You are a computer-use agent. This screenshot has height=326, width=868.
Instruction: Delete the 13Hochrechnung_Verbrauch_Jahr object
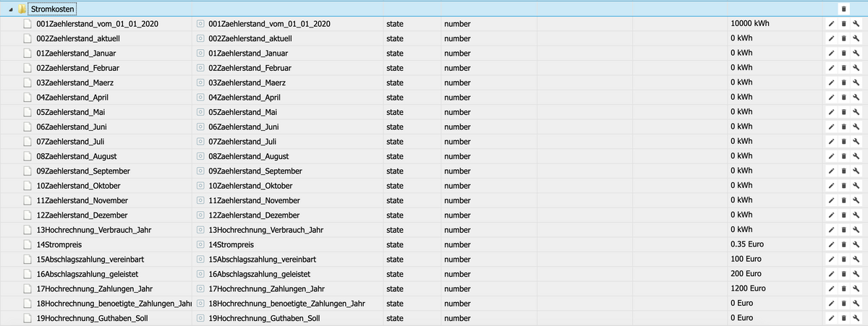click(843, 230)
